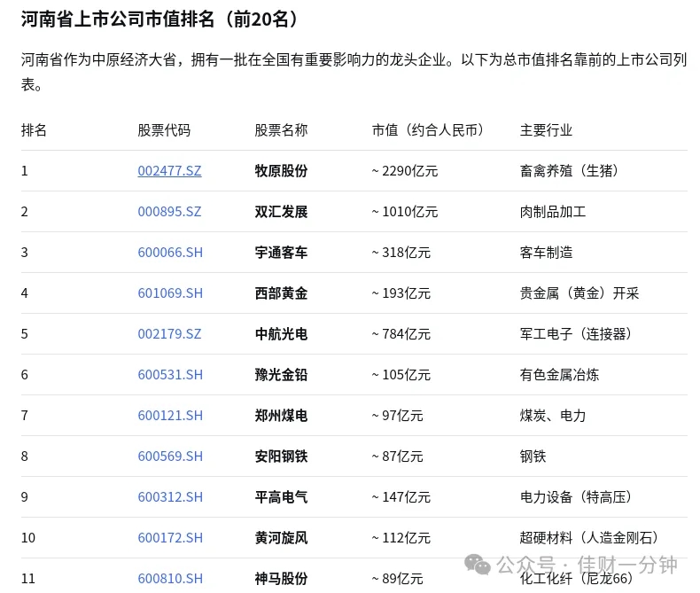Open the 601069.SH stock link
700x593 pixels.
coord(170,293)
